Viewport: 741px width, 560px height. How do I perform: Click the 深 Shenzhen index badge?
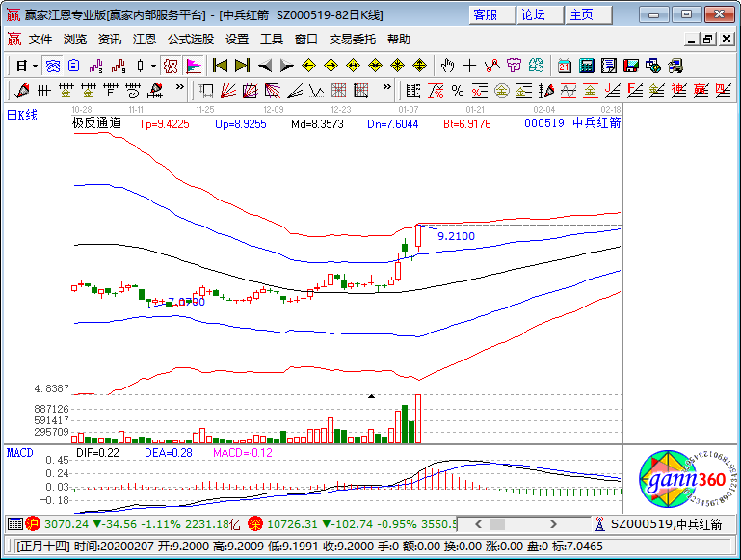255,524
